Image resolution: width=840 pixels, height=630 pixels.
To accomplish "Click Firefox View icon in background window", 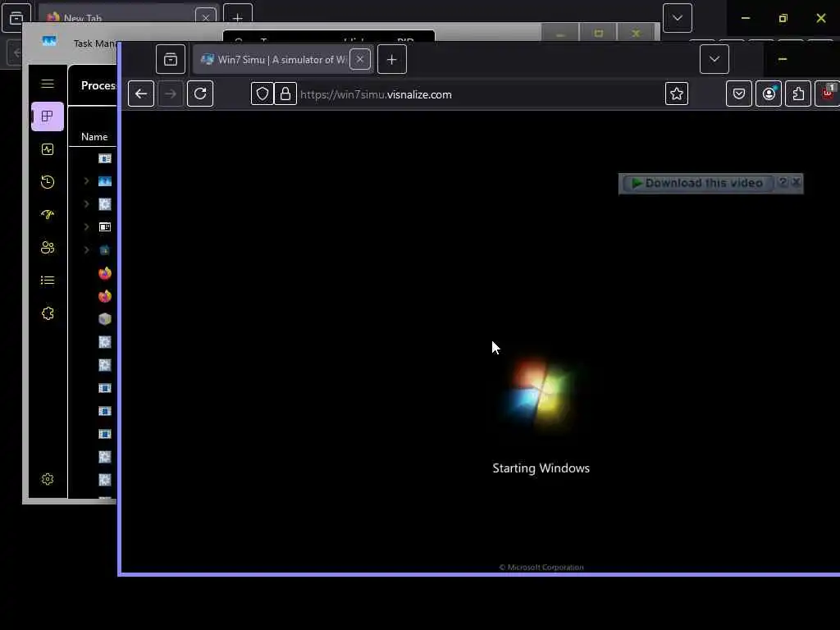I will point(16,18).
